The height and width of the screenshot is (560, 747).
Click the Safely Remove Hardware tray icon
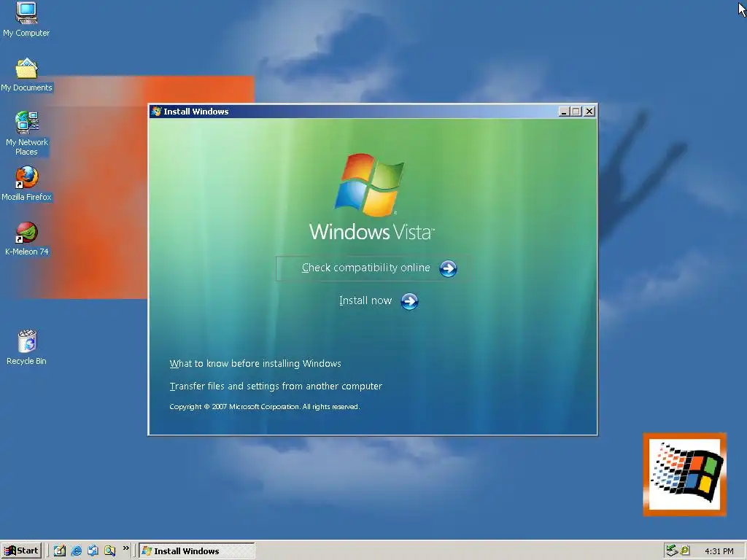tap(672, 551)
